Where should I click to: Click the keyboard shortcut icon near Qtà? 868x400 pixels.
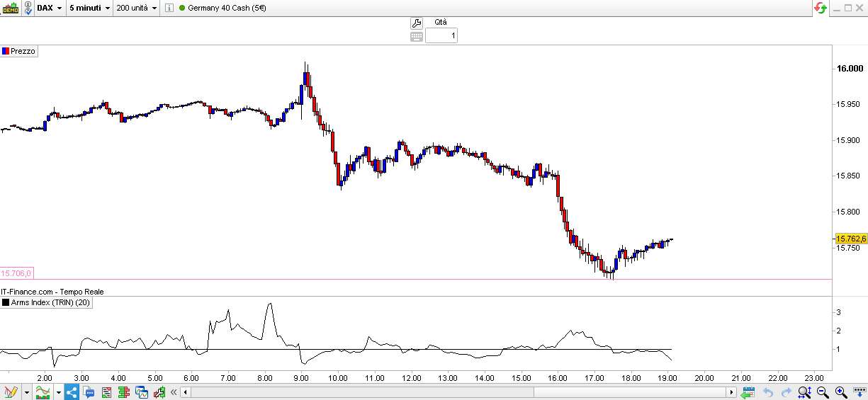(417, 36)
